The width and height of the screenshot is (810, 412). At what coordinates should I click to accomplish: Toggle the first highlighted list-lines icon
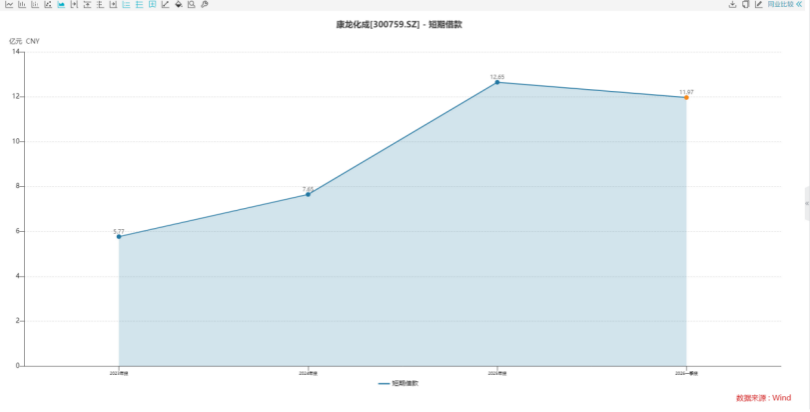pos(126,5)
